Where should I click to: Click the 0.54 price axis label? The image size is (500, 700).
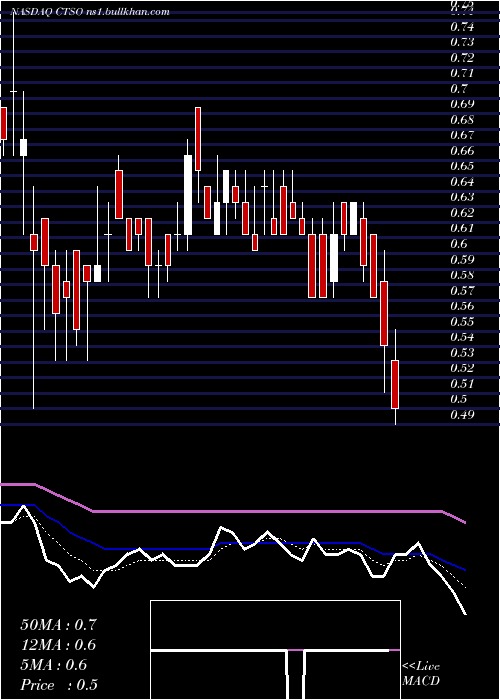pyautogui.click(x=462, y=337)
